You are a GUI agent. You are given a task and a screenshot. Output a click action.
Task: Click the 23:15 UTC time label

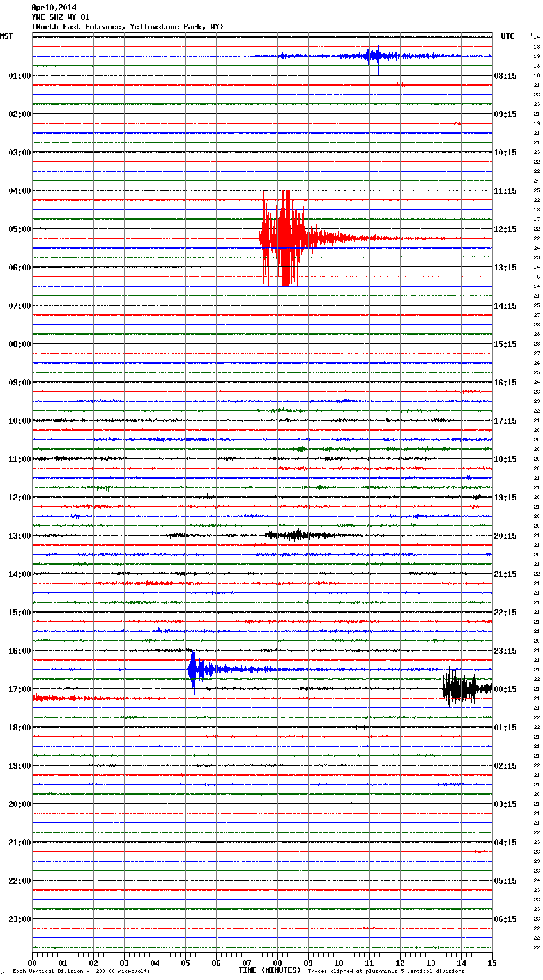[505, 651]
